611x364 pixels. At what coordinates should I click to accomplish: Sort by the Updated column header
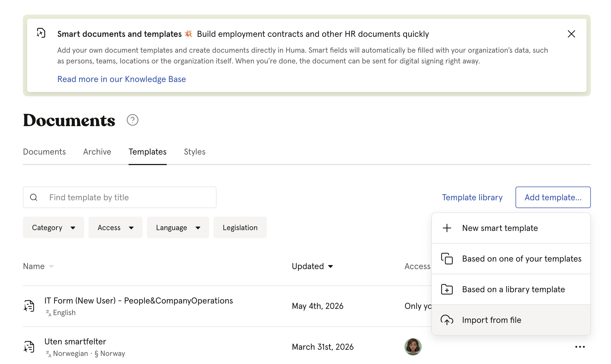[x=312, y=266]
